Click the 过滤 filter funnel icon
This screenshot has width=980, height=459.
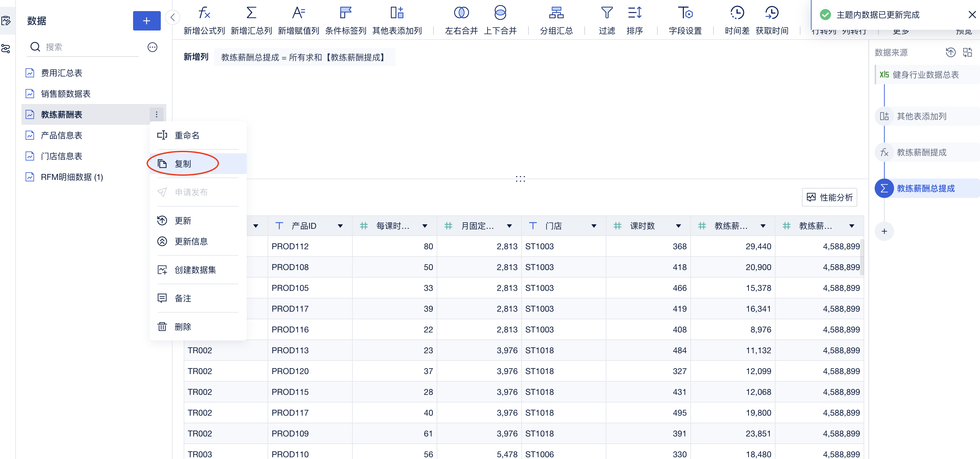tap(606, 13)
